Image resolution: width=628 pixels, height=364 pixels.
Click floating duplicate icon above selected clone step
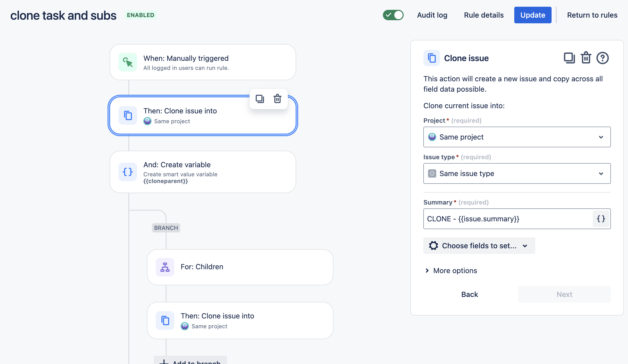coord(260,99)
